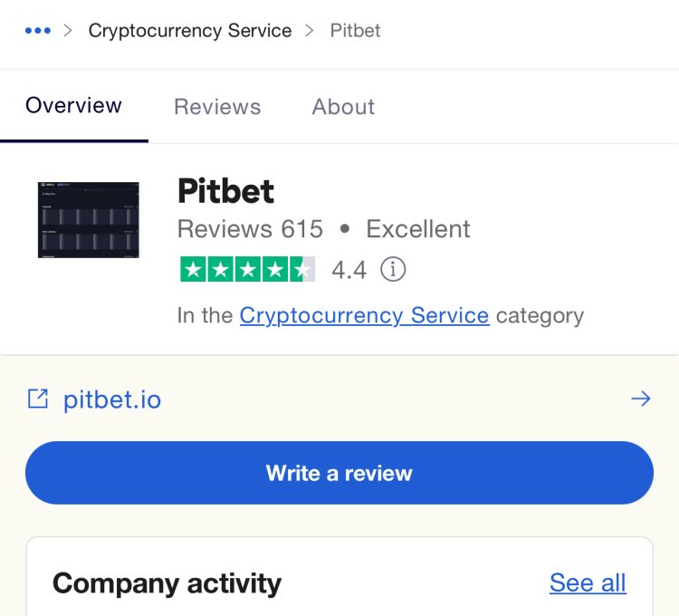Viewport: 679px width, 616px height.
Task: Select the Overview tab
Action: tap(73, 105)
